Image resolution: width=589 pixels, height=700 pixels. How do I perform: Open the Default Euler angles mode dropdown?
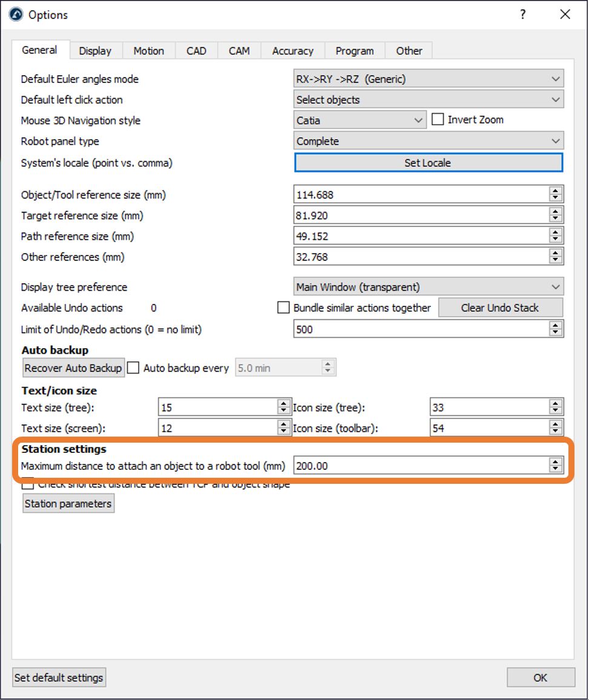(428, 79)
